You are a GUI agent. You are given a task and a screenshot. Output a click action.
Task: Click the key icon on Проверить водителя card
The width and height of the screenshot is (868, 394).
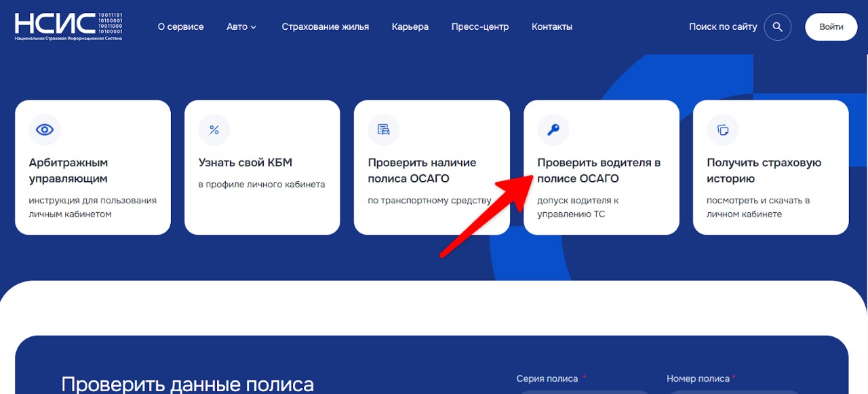click(x=552, y=130)
